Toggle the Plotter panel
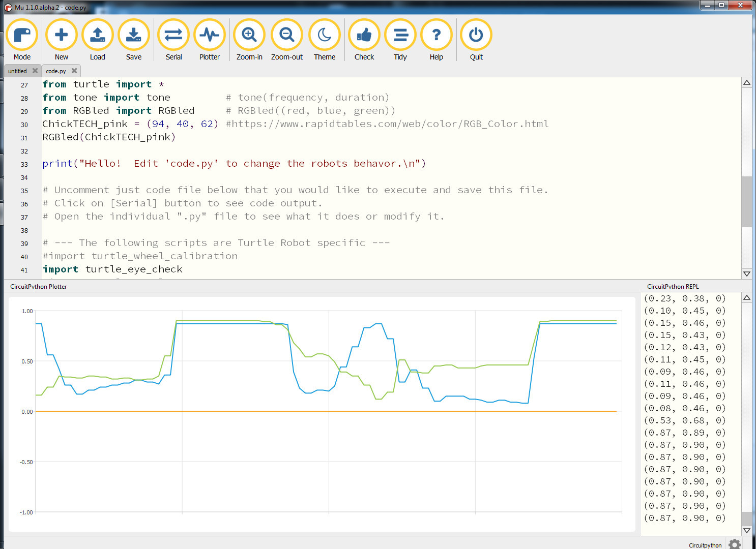Image resolution: width=756 pixels, height=549 pixels. coord(210,35)
